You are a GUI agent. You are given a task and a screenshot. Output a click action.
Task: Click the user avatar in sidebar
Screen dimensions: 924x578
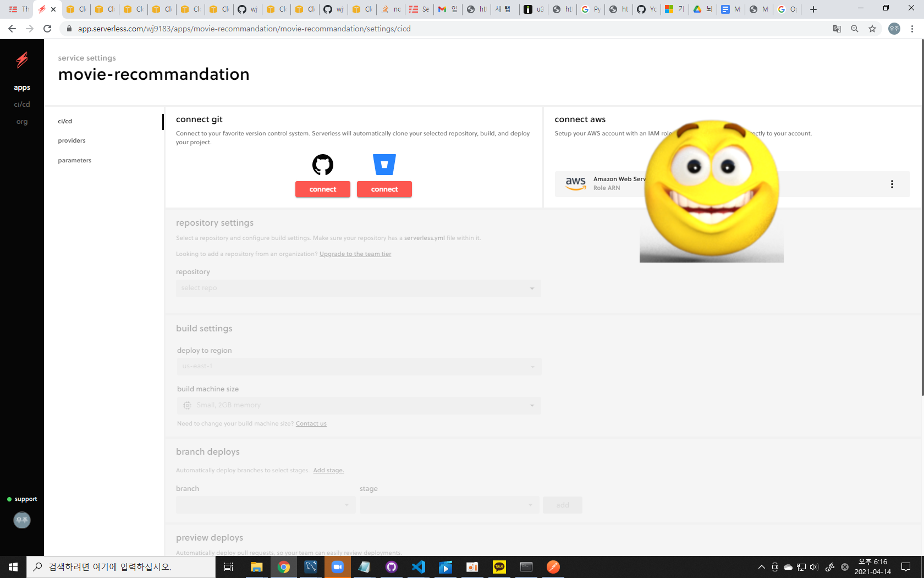click(22, 520)
